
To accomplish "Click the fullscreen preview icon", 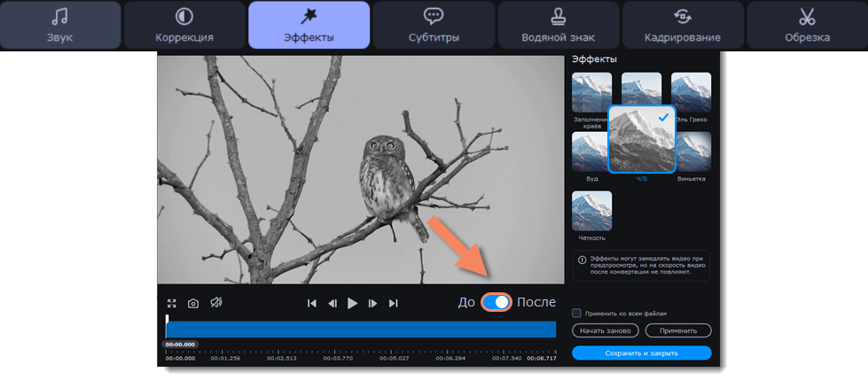I will coord(172,303).
